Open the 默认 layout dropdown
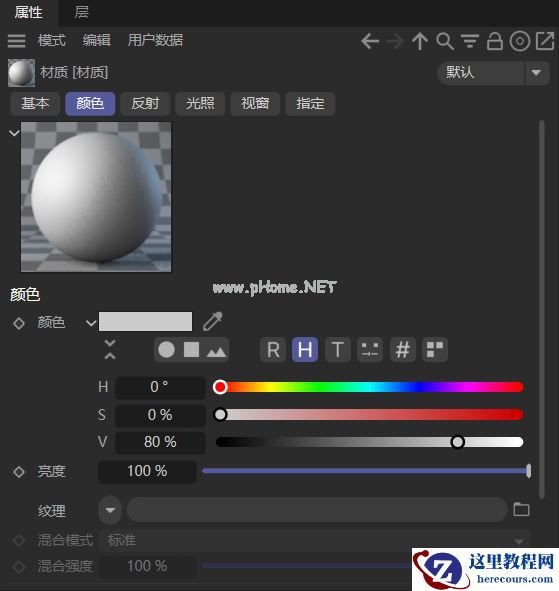 tap(493, 73)
